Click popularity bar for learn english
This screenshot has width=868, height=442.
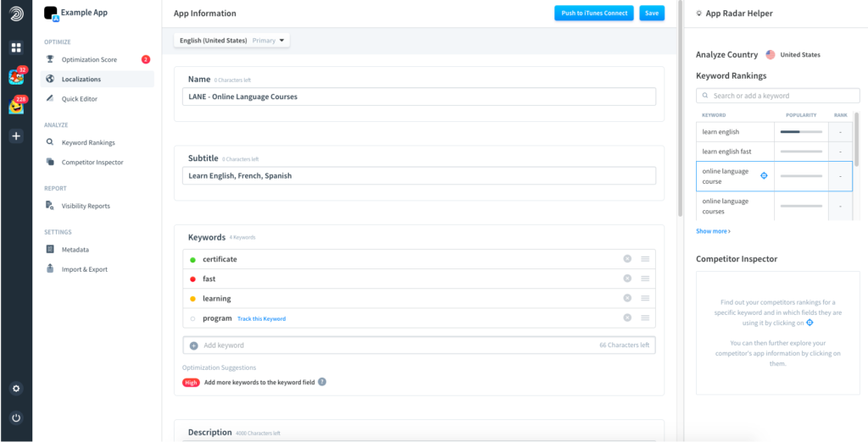801,131
